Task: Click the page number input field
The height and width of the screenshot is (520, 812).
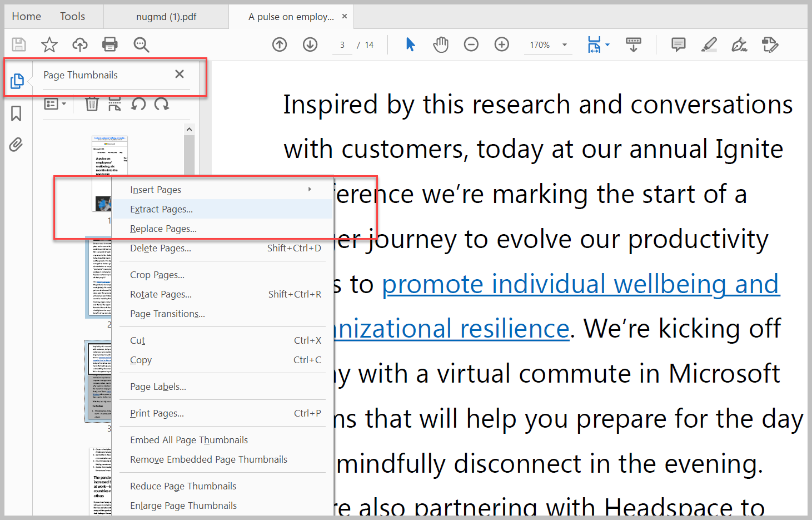Action: pyautogui.click(x=342, y=45)
